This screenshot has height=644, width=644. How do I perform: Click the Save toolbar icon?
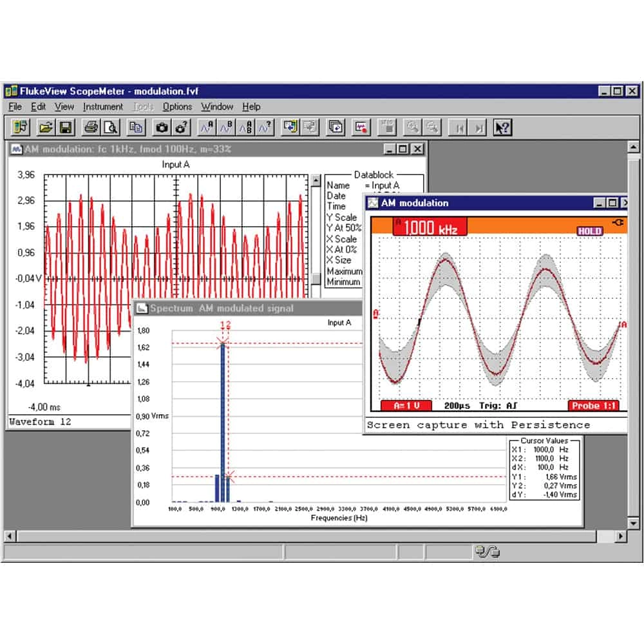pos(63,127)
